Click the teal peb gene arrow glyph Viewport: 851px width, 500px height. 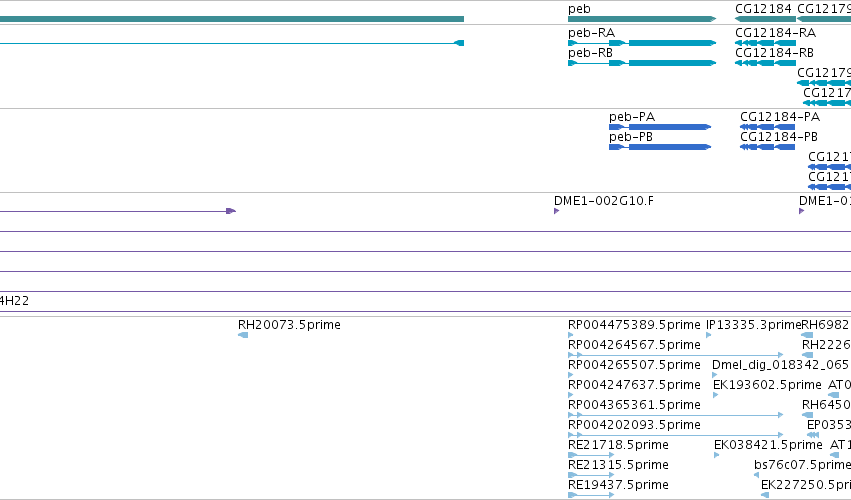tap(642, 19)
